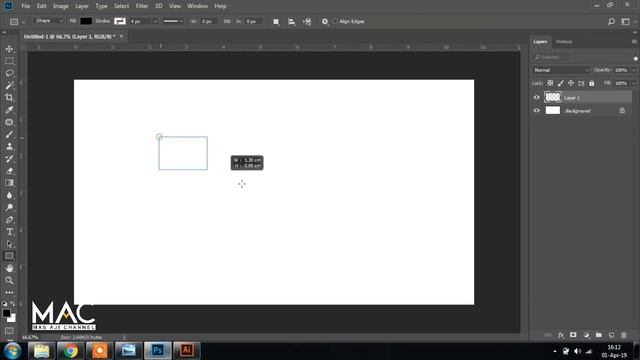Select the Spot Healing Brush tool

(9, 122)
